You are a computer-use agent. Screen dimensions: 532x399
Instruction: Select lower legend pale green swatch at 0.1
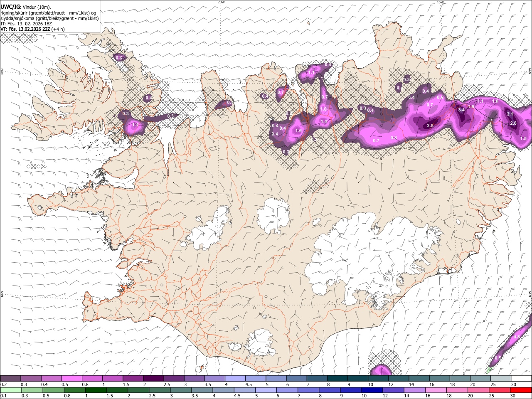point(11,390)
